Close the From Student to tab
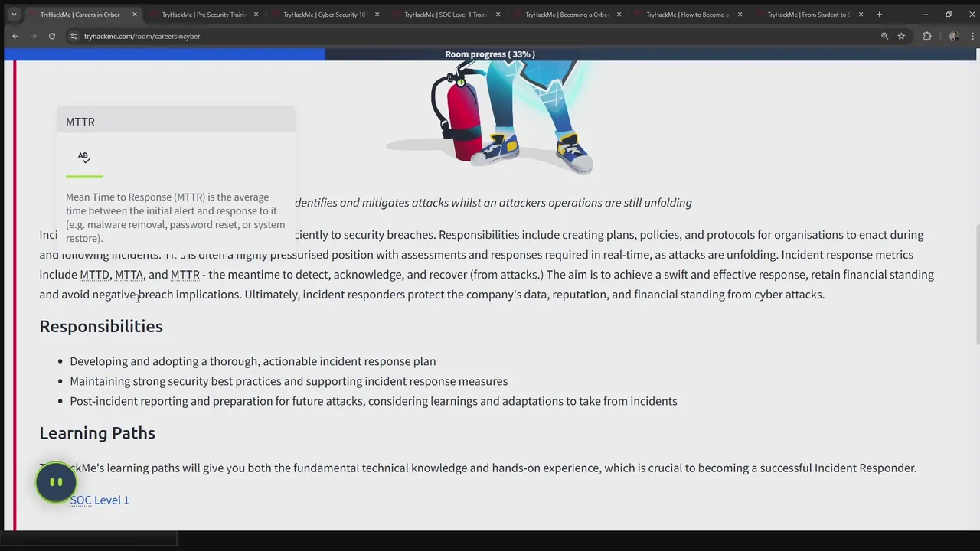The height and width of the screenshot is (551, 980). [x=861, y=15]
